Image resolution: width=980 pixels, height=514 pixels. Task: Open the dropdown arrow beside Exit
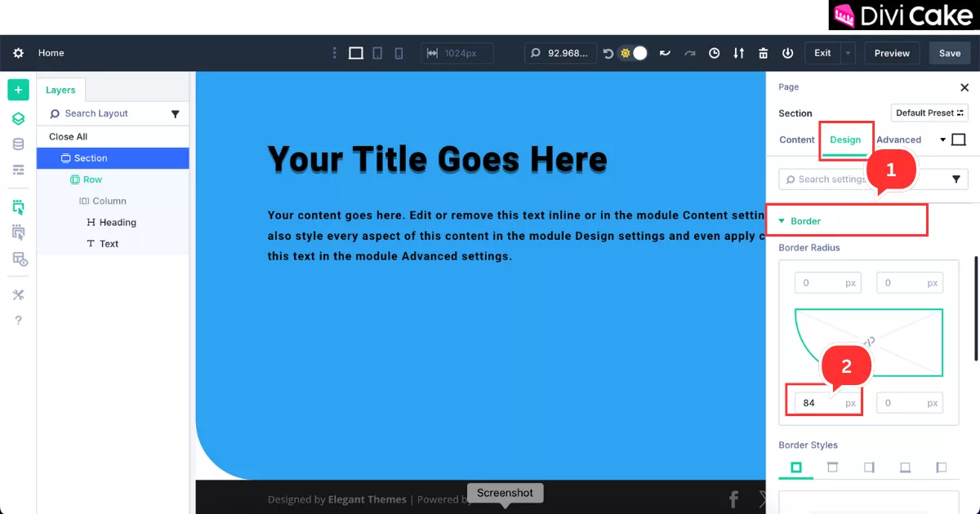pos(849,53)
